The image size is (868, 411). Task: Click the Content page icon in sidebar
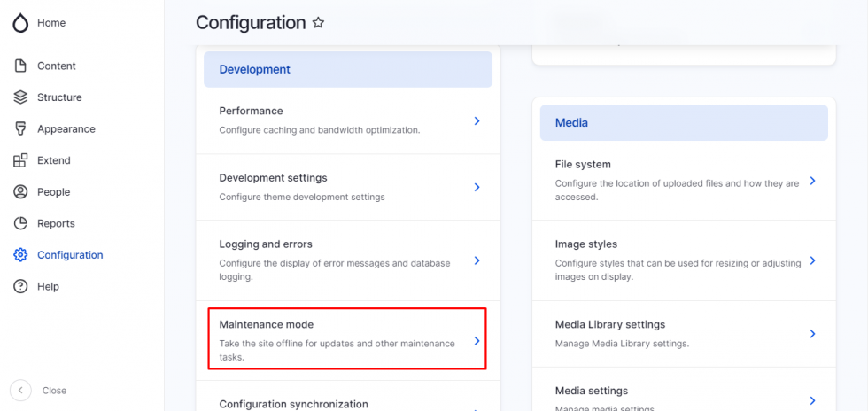pos(20,66)
